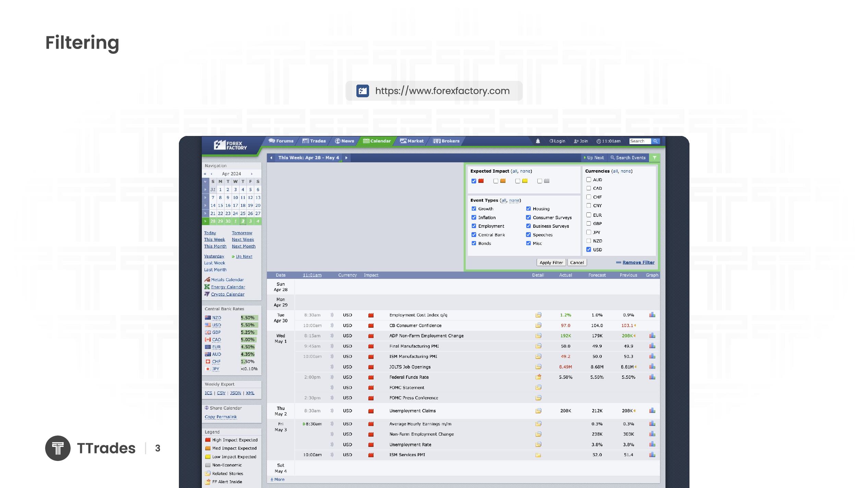Click the notification bell icon
This screenshot has width=868, height=488.
point(538,141)
